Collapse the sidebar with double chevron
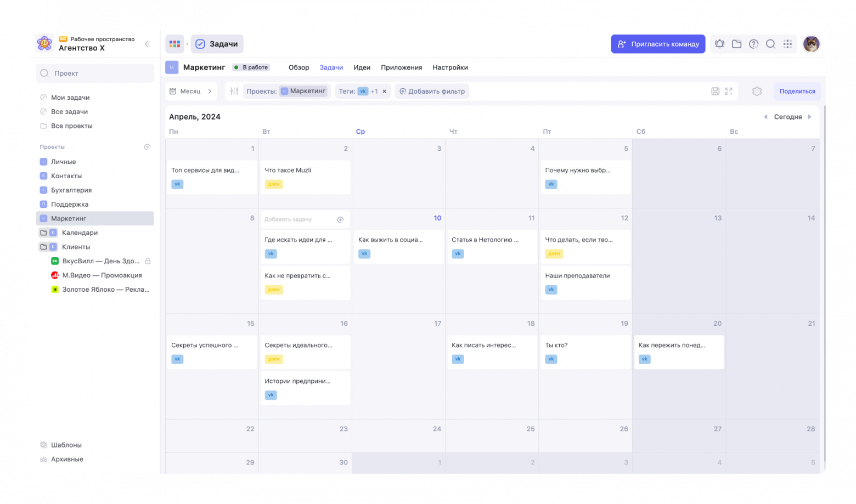The width and height of the screenshot is (856, 504). click(x=147, y=44)
